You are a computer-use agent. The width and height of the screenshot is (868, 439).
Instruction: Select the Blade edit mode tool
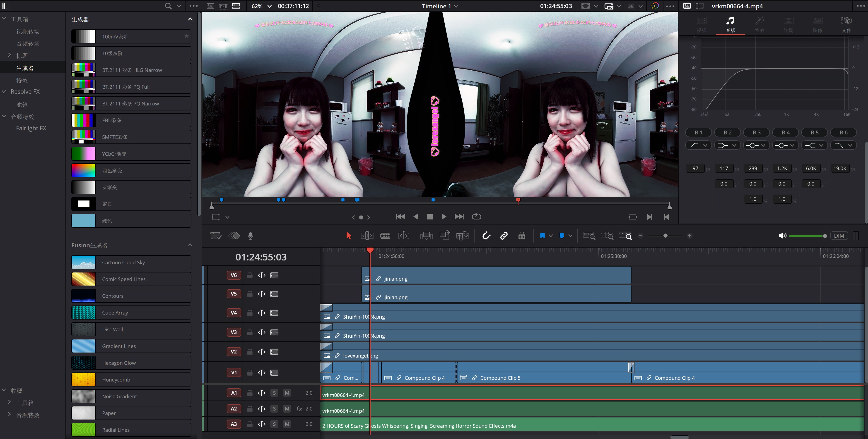click(x=385, y=236)
